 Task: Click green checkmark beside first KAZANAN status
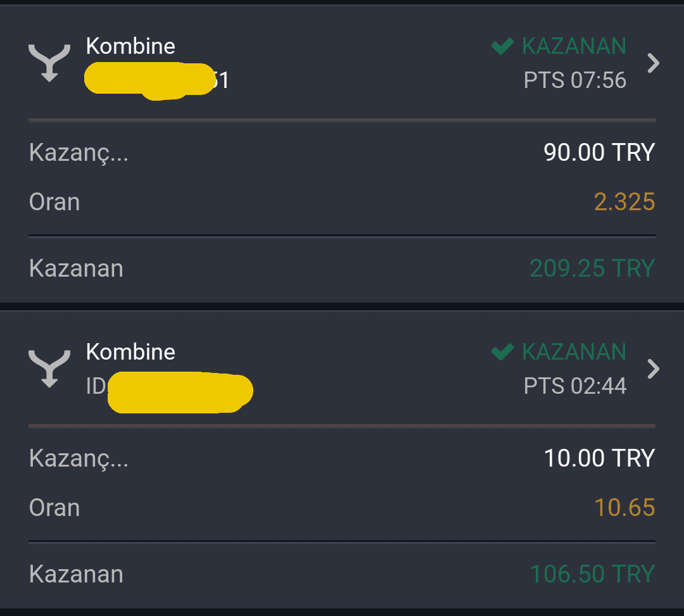[x=502, y=46]
